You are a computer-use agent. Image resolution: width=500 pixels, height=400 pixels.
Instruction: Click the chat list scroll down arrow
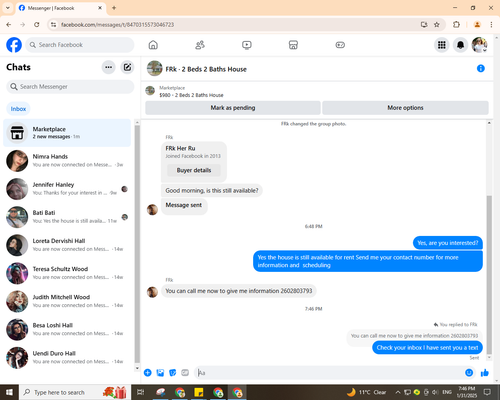tap(137, 368)
